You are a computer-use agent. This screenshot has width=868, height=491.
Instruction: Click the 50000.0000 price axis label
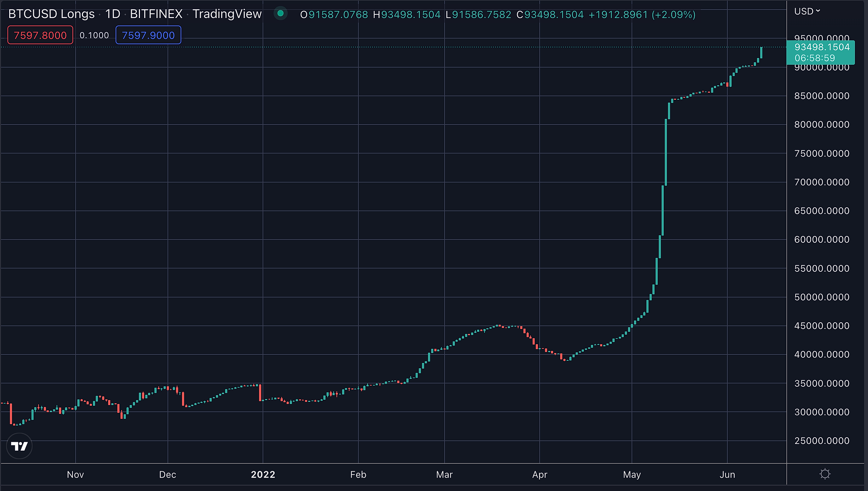[822, 297]
